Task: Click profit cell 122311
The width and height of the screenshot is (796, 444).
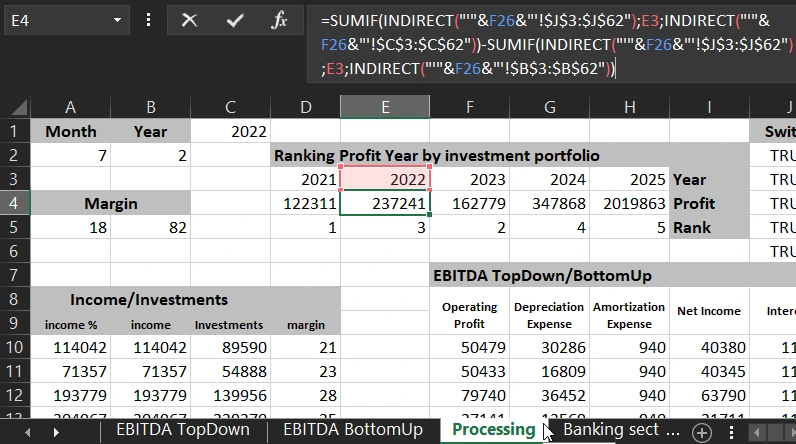Action: pyautogui.click(x=306, y=203)
